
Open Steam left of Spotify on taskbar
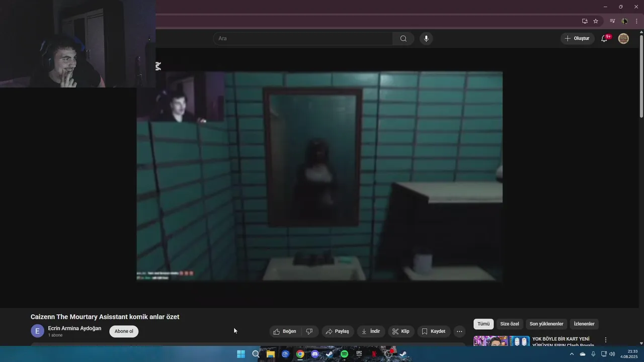330,354
